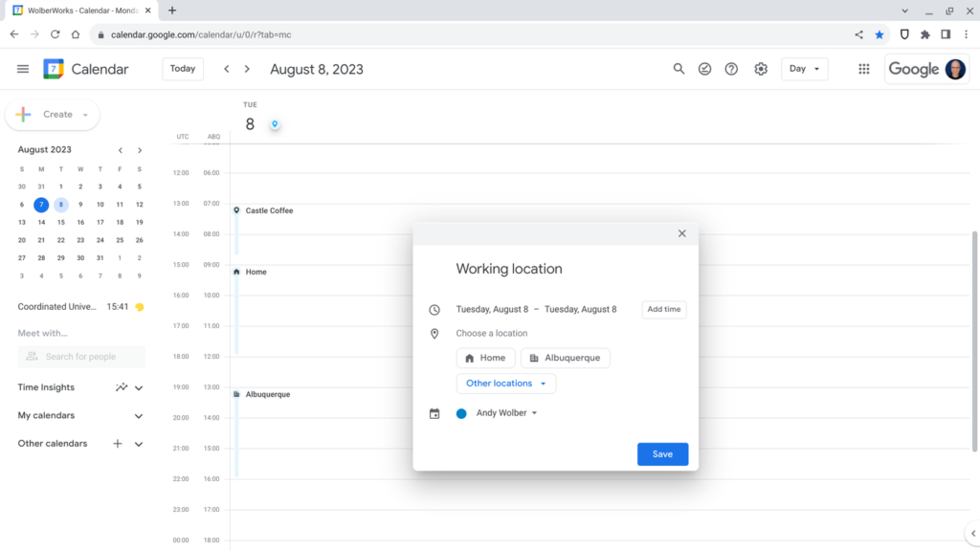980x551 pixels.
Task: Open the Support help icon
Action: [x=732, y=69]
